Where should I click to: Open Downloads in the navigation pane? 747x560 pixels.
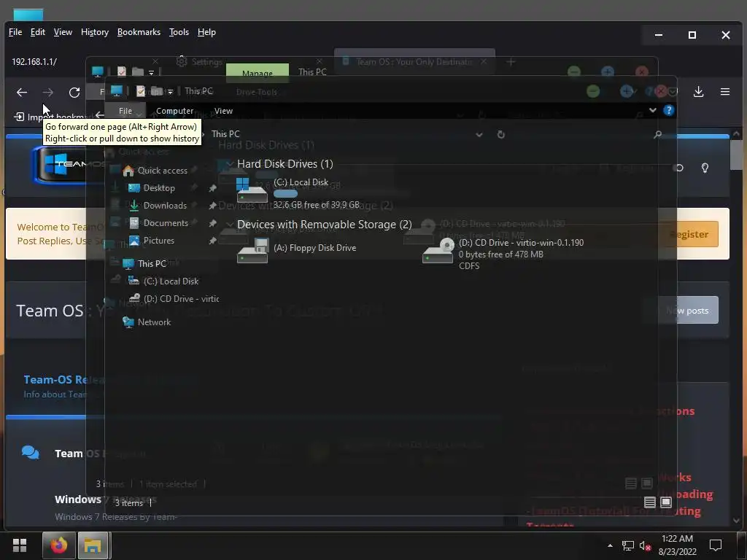coord(158,206)
